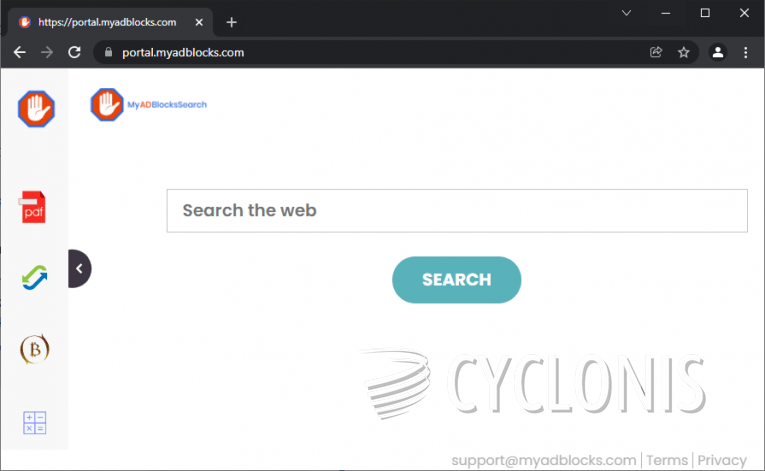
Task: Click the MyADBlocksSearch logo
Action: pyautogui.click(x=148, y=104)
